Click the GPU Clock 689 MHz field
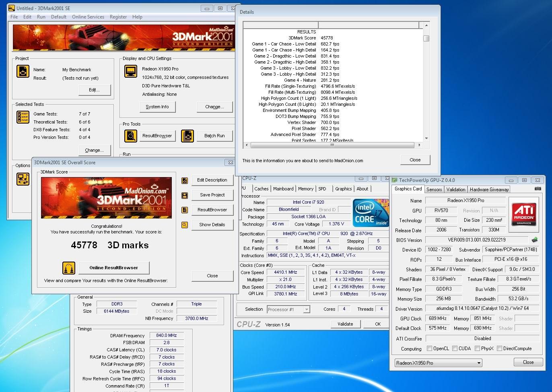The width and height of the screenshot is (552, 392). [x=438, y=318]
